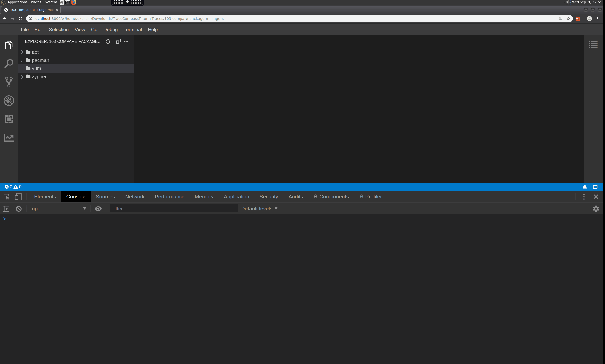The image size is (605, 364).
Task: Open the Debug view with bug icon
Action: (x=9, y=101)
